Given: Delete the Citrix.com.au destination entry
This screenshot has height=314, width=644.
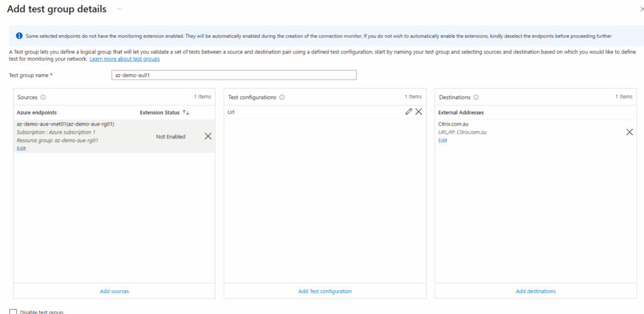Looking at the screenshot, I should point(629,132).
